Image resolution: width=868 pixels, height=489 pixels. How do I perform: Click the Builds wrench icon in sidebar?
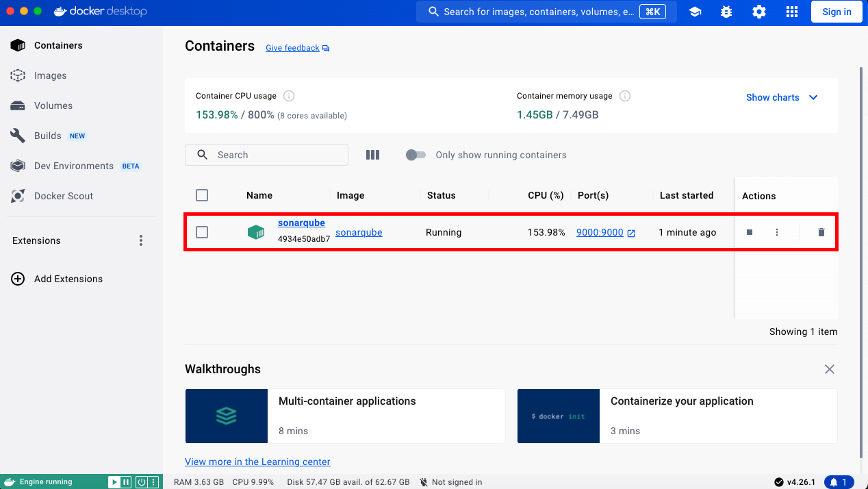tap(18, 136)
